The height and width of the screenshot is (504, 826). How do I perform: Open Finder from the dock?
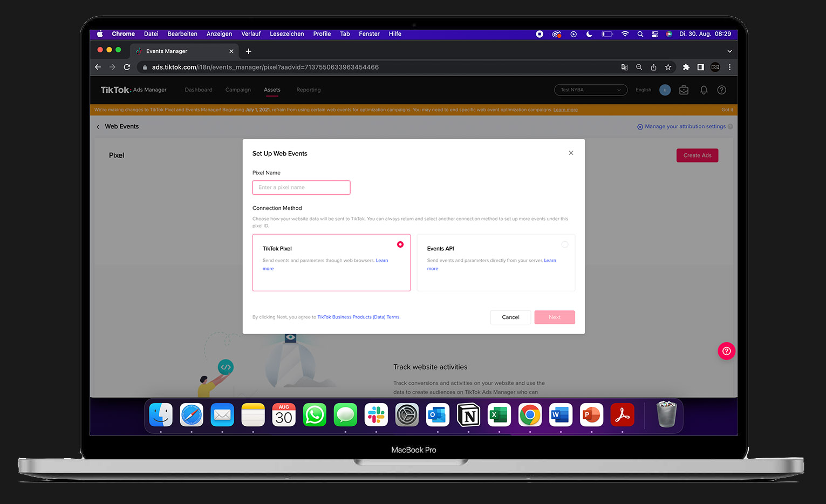[x=161, y=415]
